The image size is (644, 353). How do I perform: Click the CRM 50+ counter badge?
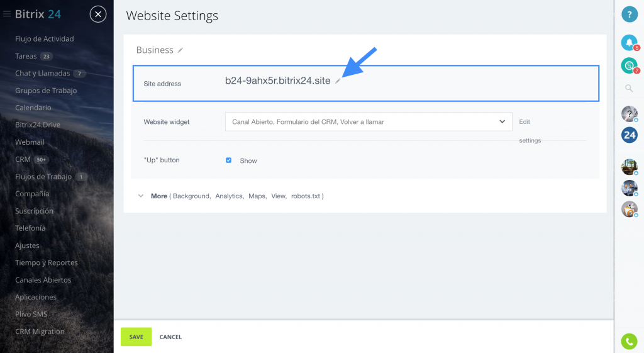pos(41,159)
